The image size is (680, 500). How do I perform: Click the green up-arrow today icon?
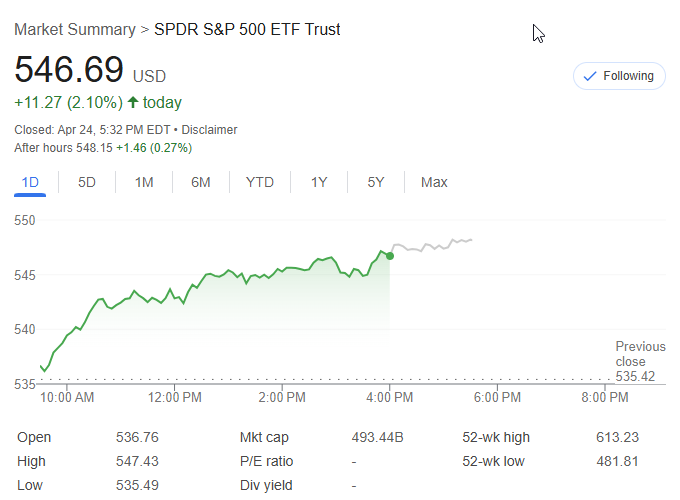[x=133, y=103]
